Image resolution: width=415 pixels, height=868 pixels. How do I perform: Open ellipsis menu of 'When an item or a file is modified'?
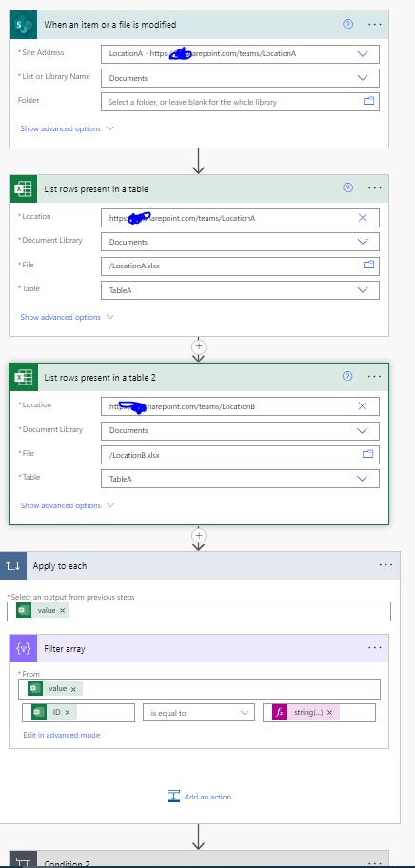(375, 25)
